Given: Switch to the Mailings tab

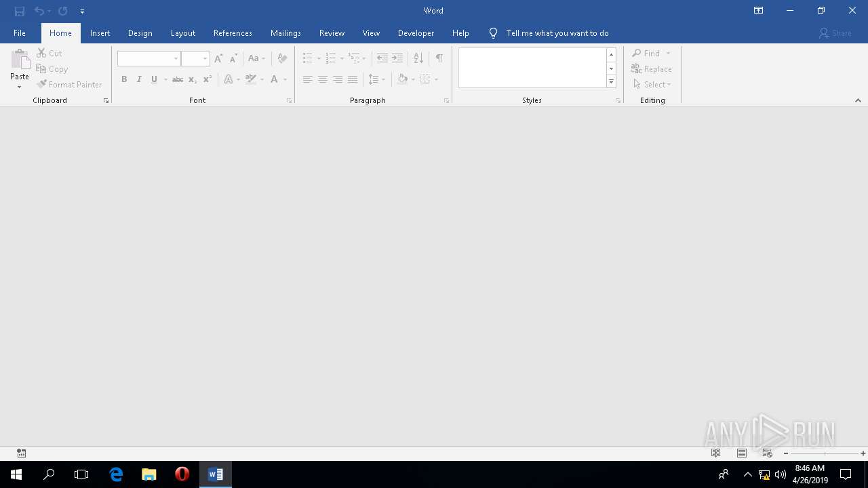Looking at the screenshot, I should tap(285, 33).
